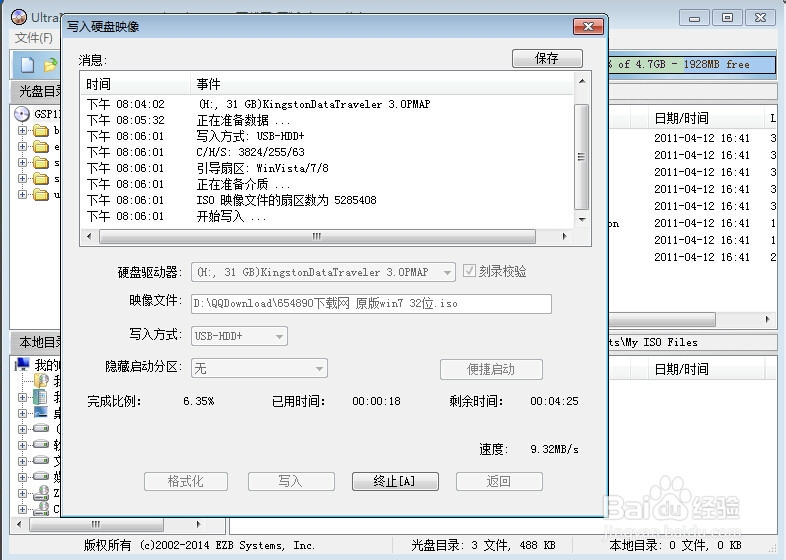Select the 'ISO 映像文件的扇区数为 5285408' row
This screenshot has width=786, height=560.
[327, 201]
